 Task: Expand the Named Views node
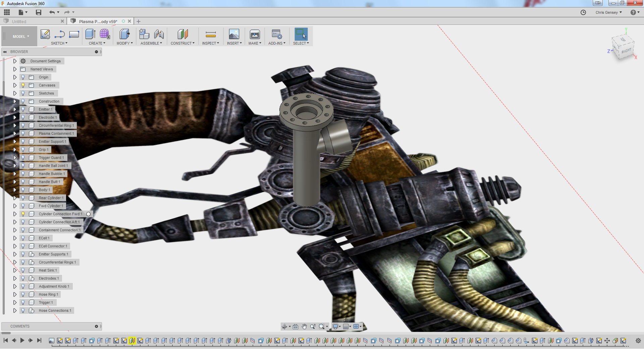coord(15,69)
